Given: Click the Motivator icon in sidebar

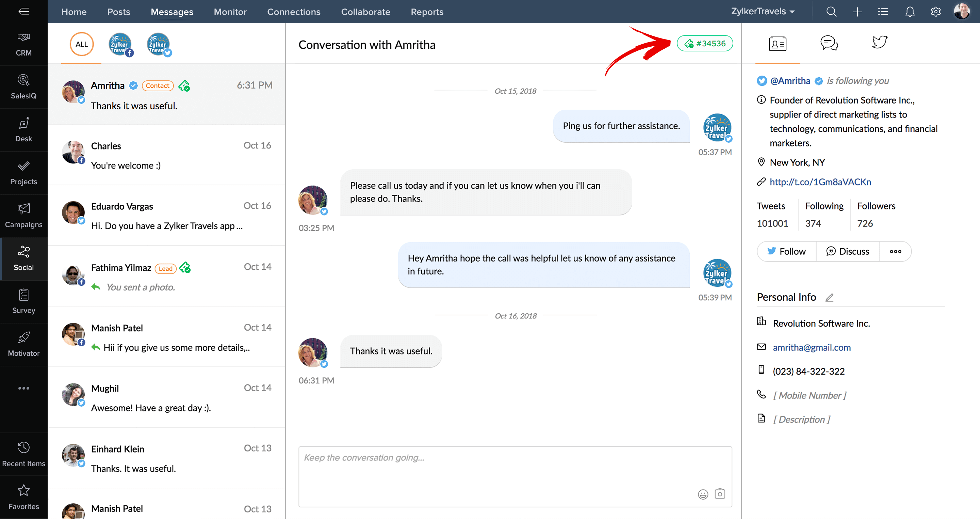Looking at the screenshot, I should pos(24,343).
